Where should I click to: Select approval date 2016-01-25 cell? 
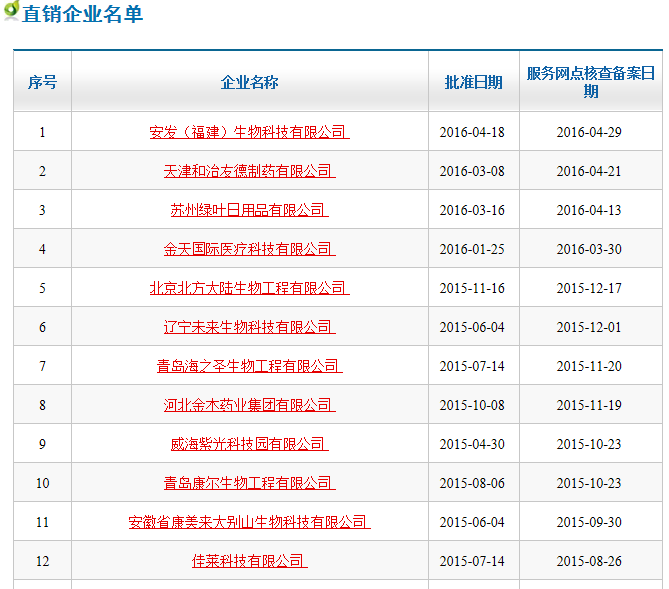pos(472,249)
